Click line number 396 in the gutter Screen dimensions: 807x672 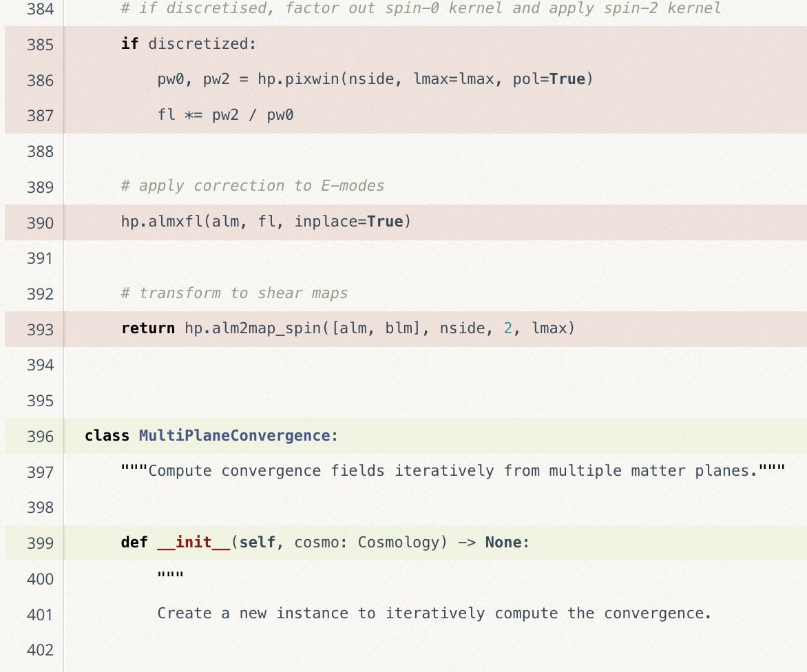[x=40, y=436]
